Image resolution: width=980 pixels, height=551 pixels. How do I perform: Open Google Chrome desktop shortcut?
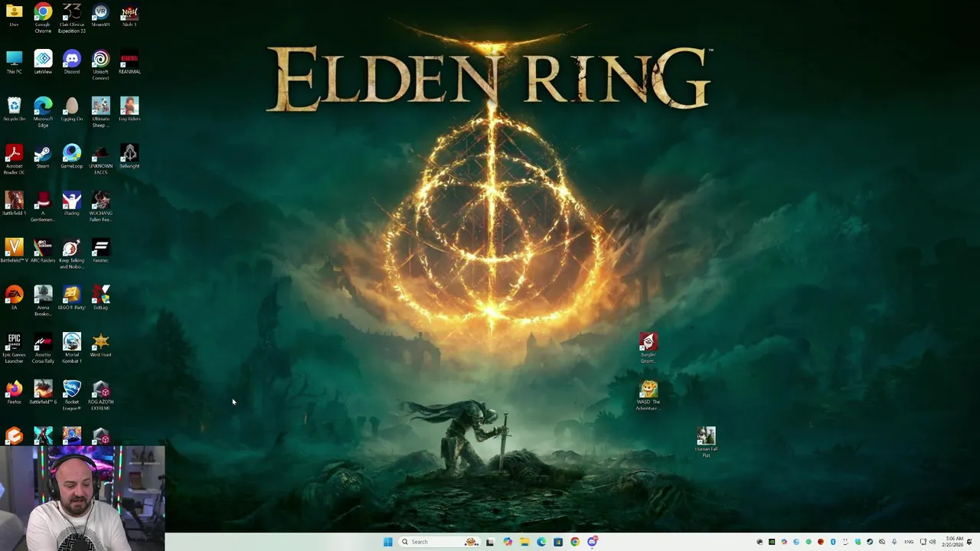click(x=43, y=18)
